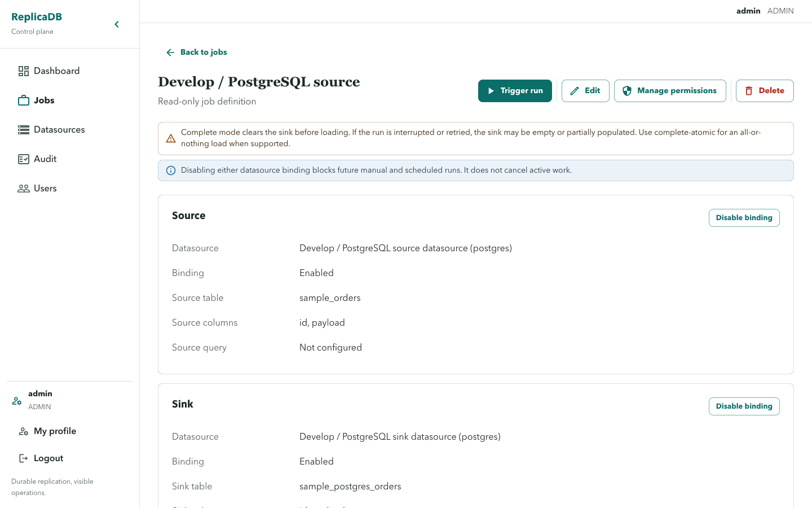Viewport: 812px width, 508px height.
Task: Follow the Back to jobs link
Action: pyautogui.click(x=196, y=52)
